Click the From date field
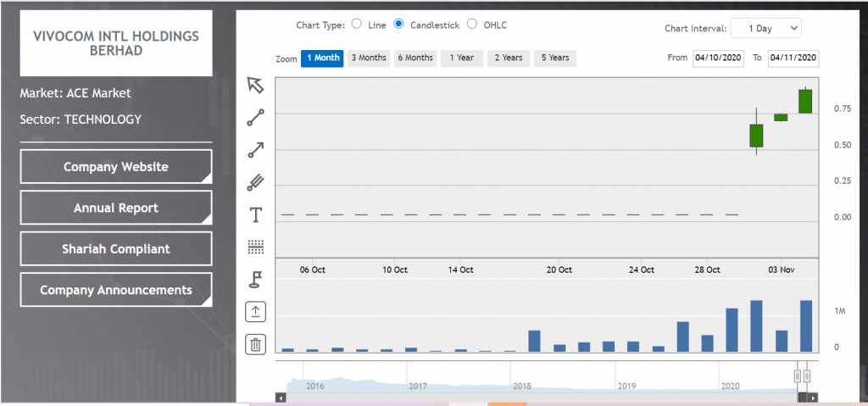This screenshot has height=406, width=868. click(719, 58)
